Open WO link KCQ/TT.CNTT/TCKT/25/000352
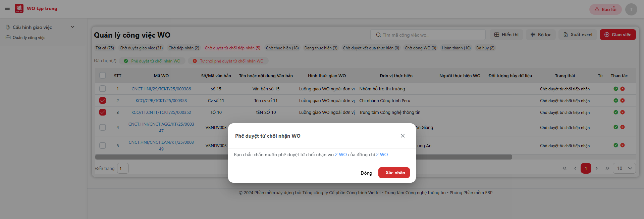 [161, 113]
